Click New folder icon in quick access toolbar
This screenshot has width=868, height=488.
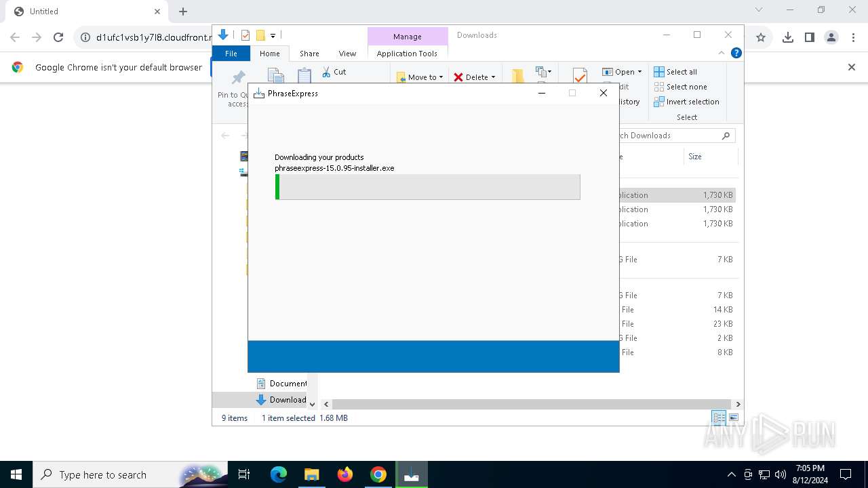260,35
